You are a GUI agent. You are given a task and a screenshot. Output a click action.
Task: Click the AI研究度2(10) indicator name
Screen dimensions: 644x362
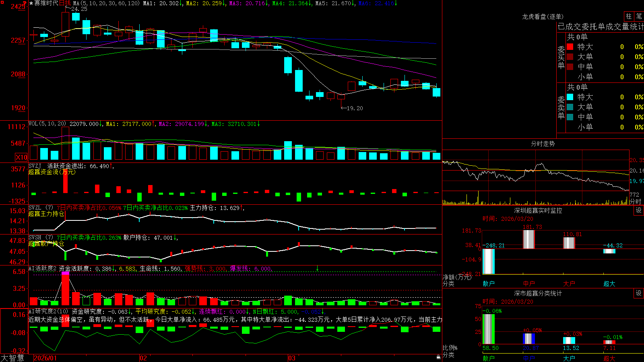point(49,311)
